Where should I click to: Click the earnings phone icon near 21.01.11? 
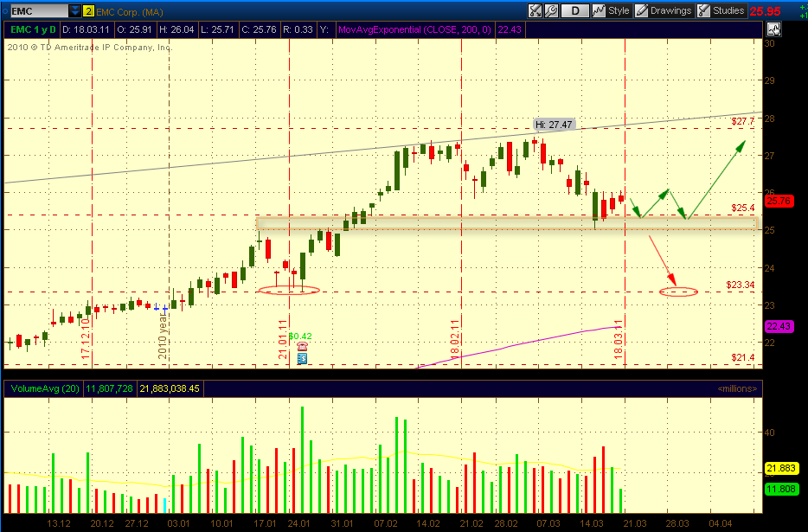[302, 346]
